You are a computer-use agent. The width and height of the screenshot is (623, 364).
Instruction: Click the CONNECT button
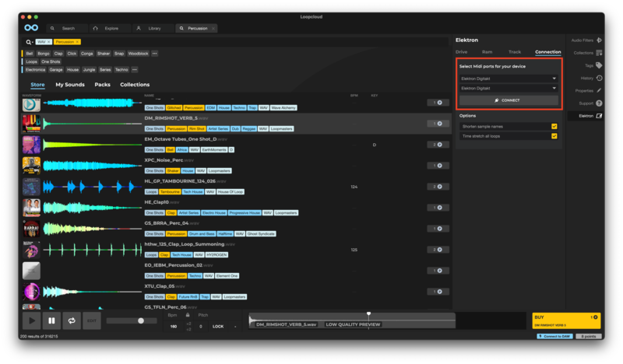(x=509, y=100)
